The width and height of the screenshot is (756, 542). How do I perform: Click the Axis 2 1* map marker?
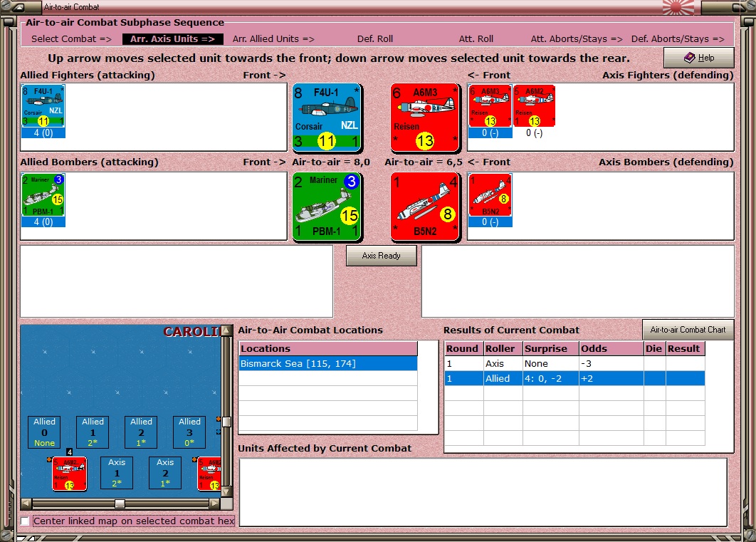click(165, 473)
